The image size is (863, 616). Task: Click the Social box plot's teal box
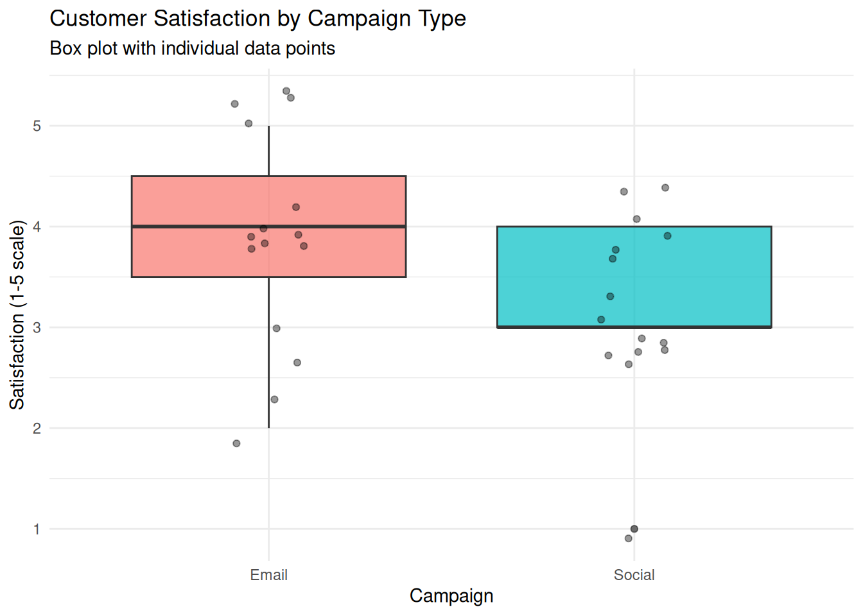(x=634, y=277)
